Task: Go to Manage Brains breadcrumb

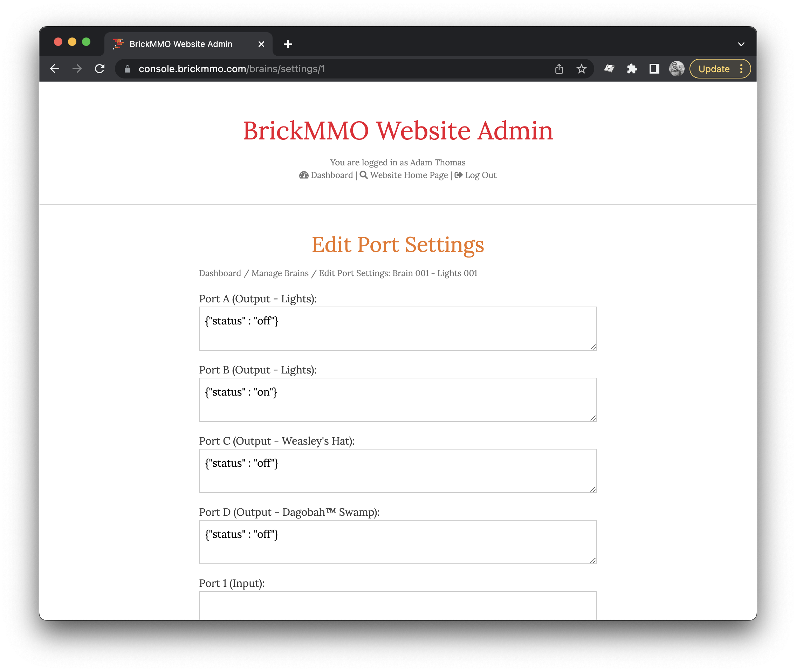Action: (x=280, y=273)
